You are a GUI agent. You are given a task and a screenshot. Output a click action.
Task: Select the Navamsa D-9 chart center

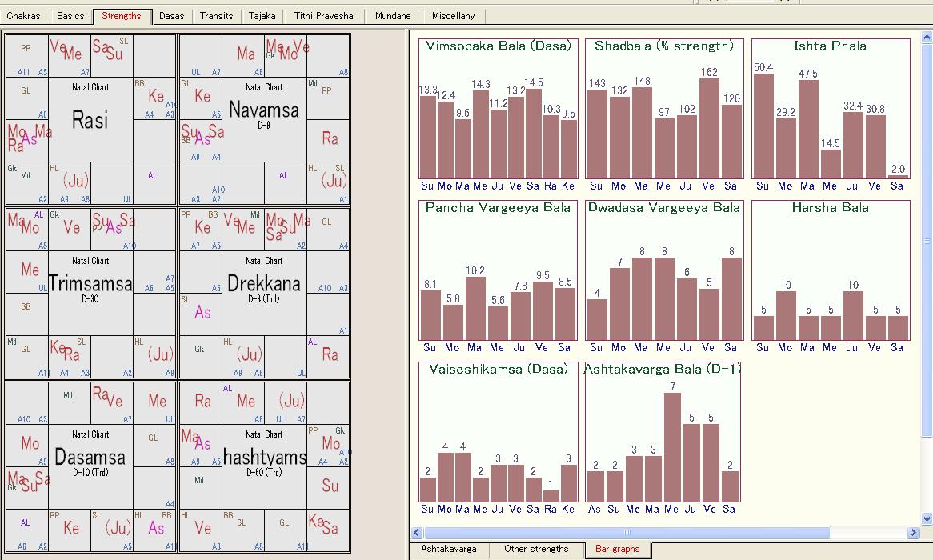(x=264, y=110)
